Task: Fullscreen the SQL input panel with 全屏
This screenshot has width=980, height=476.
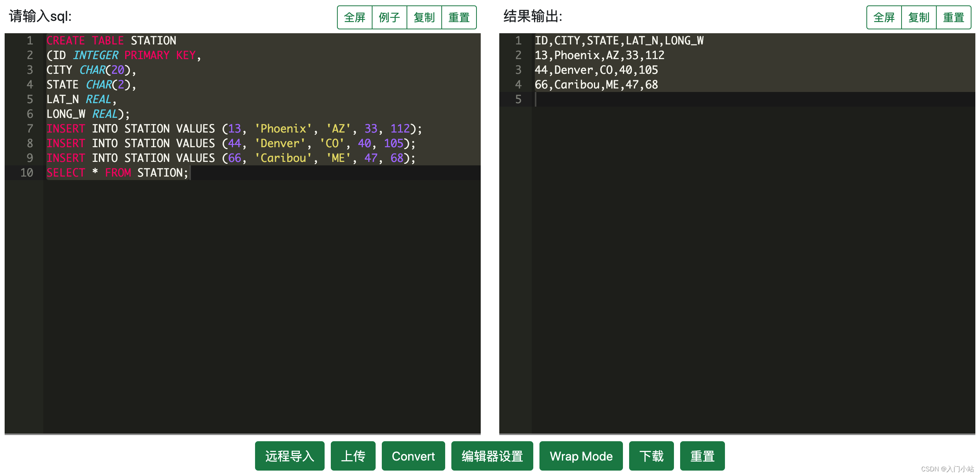Action: point(354,17)
